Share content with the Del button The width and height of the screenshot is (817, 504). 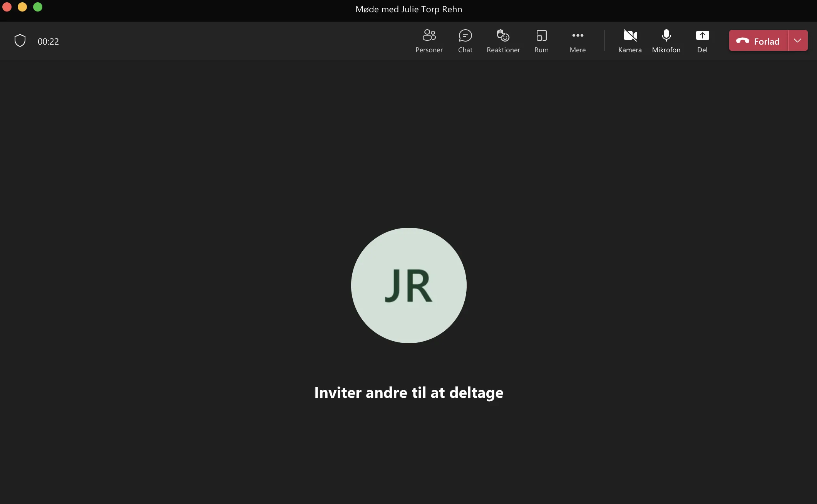click(x=702, y=41)
